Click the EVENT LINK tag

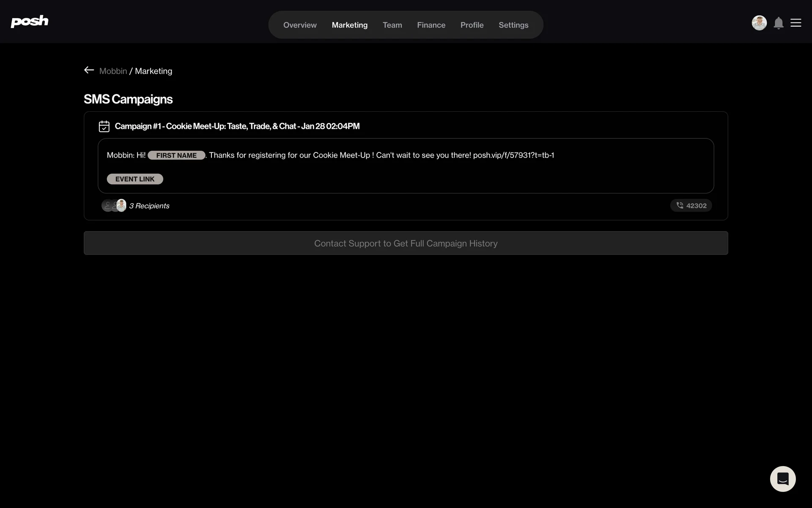click(135, 179)
